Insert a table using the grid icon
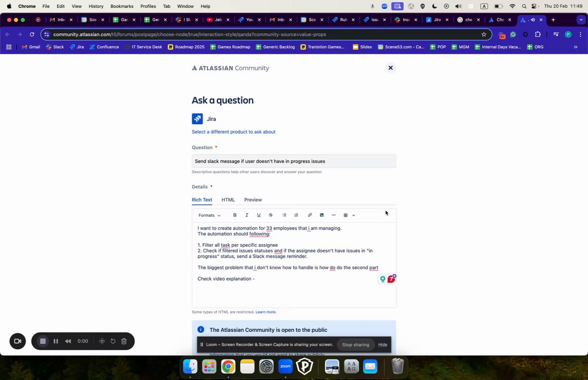Image resolution: width=588 pixels, height=380 pixels. 345,215
